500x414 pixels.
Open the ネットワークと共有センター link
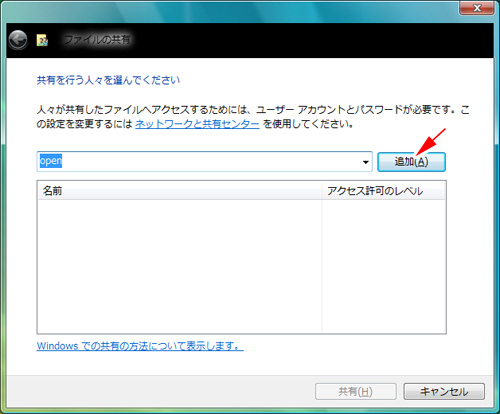pyautogui.click(x=197, y=124)
